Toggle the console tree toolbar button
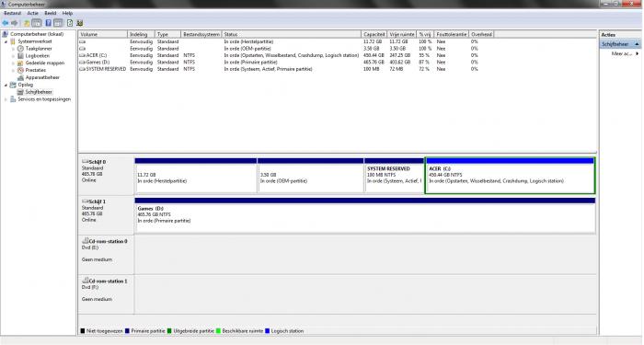644x345 pixels. tap(37, 23)
